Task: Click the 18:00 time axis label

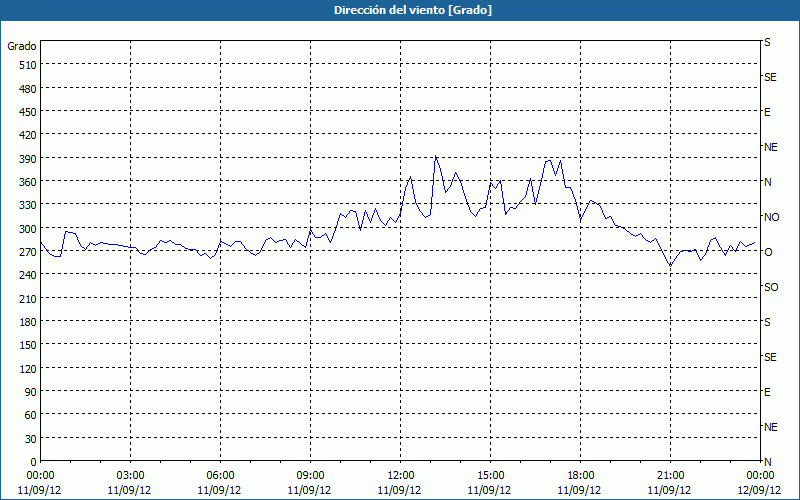Action: coord(581,476)
